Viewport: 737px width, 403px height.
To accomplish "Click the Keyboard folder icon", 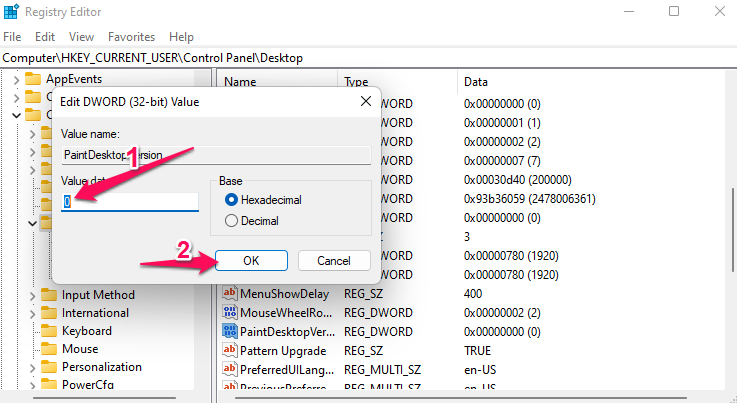I will [x=48, y=331].
